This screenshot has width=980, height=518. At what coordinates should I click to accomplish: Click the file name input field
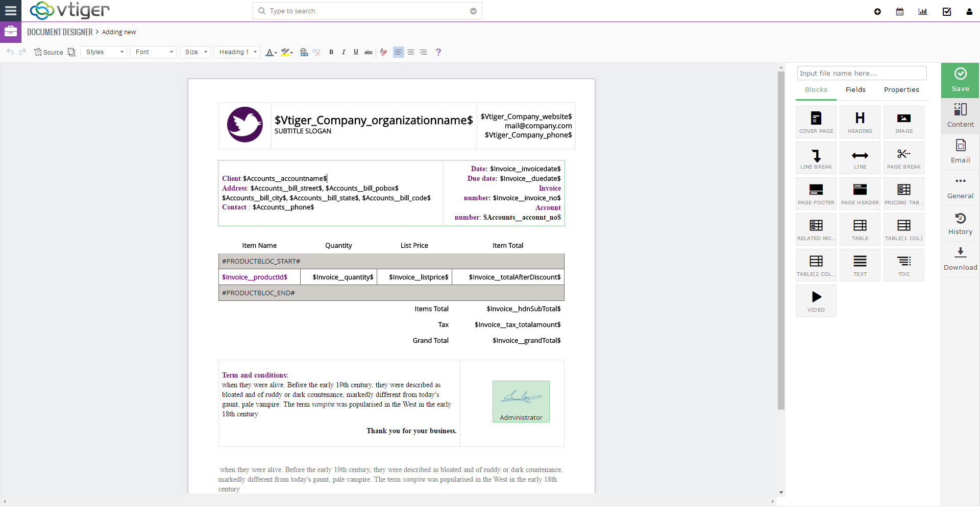[x=862, y=73]
